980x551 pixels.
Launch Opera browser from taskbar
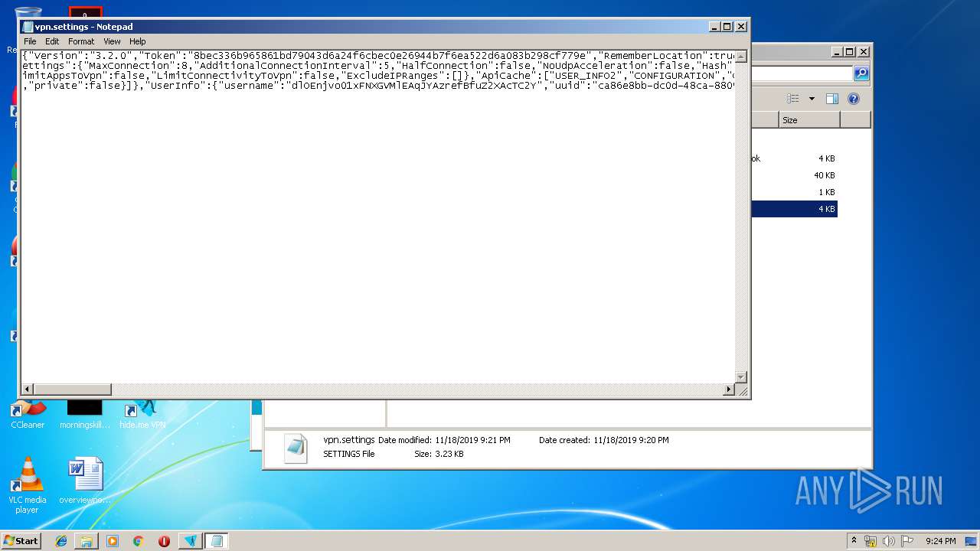click(x=164, y=540)
